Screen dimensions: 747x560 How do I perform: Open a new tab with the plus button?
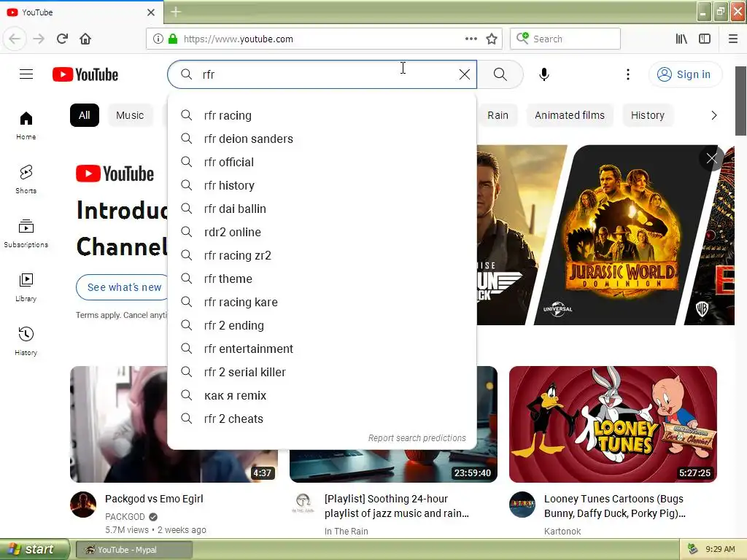tap(176, 12)
